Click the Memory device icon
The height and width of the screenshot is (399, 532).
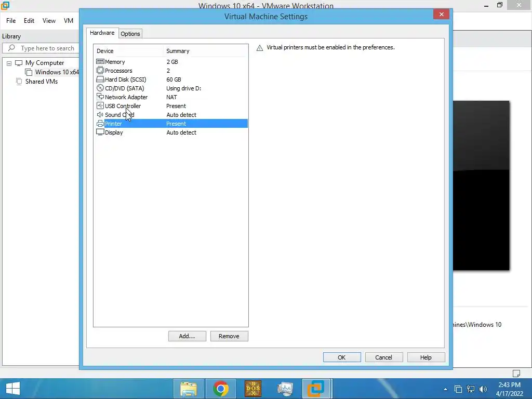pos(100,61)
